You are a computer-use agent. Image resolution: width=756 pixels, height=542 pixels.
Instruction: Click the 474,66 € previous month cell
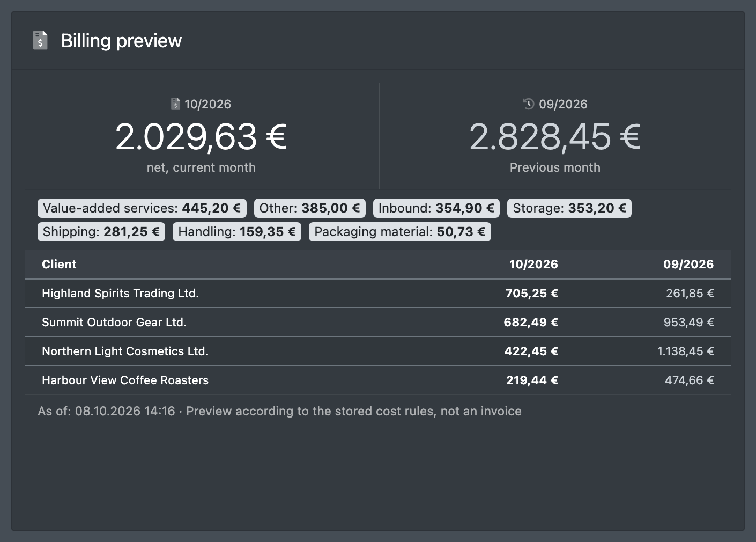(690, 380)
